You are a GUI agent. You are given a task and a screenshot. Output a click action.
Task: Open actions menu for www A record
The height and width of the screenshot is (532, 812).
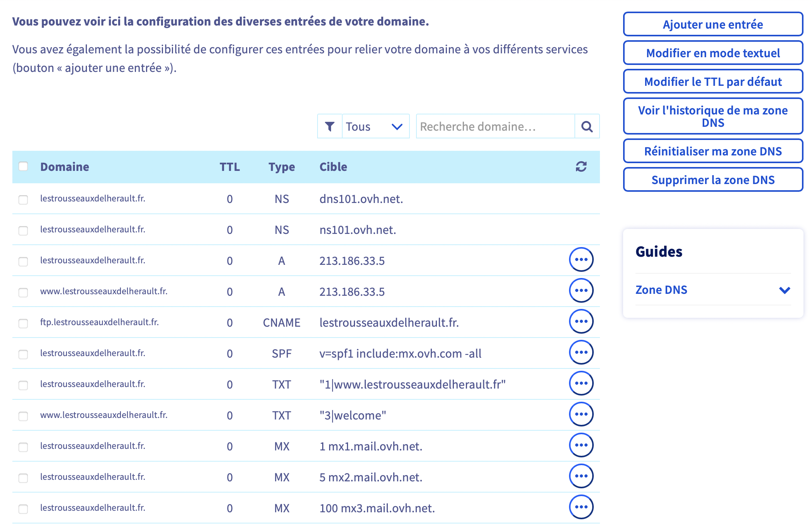tap(581, 290)
